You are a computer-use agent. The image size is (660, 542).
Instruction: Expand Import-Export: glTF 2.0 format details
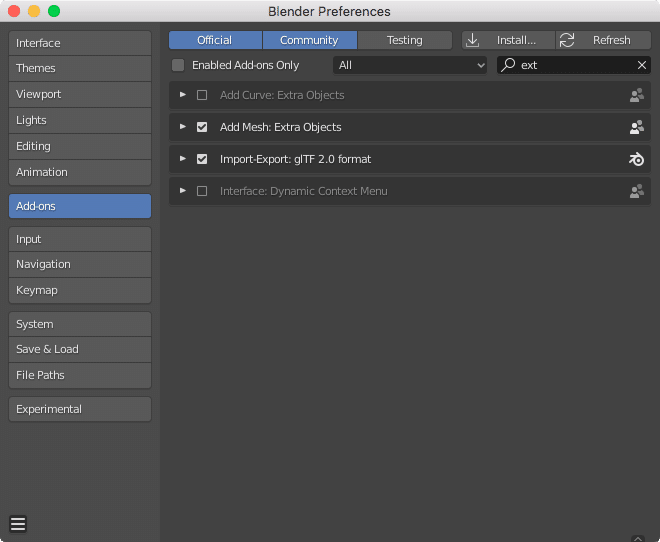(x=183, y=159)
